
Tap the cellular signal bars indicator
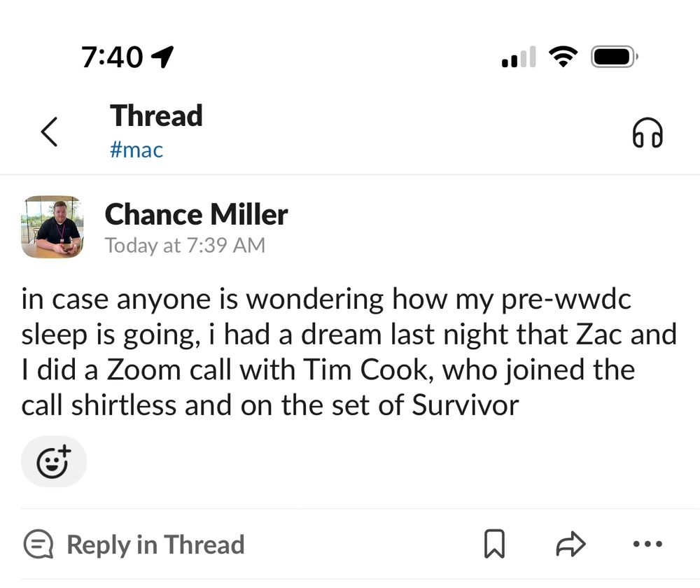pyautogui.click(x=518, y=56)
